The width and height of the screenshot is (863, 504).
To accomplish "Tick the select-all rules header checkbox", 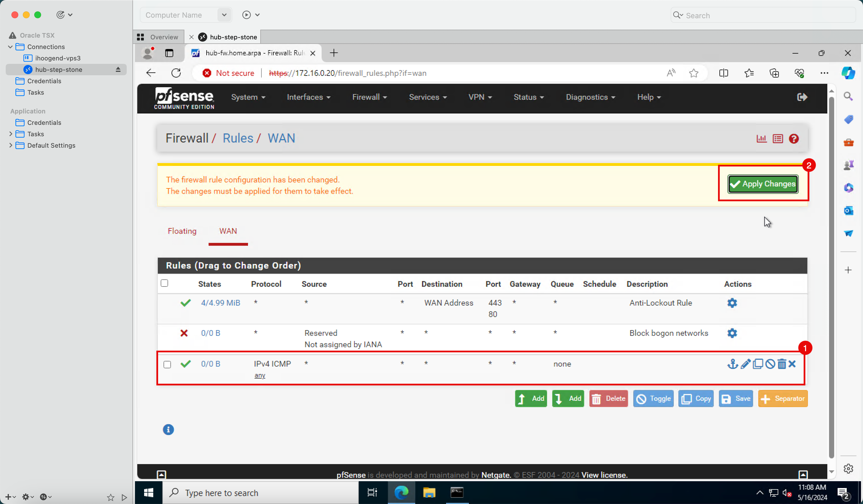I will [x=164, y=283].
